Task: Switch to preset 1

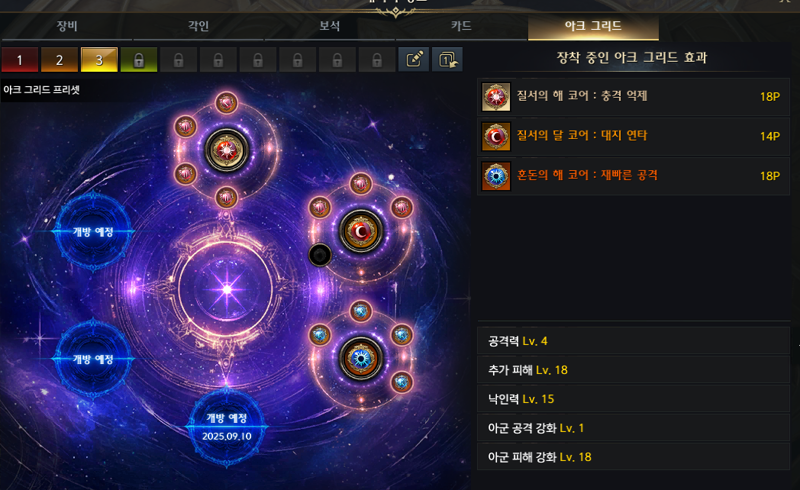Action: pos(19,60)
